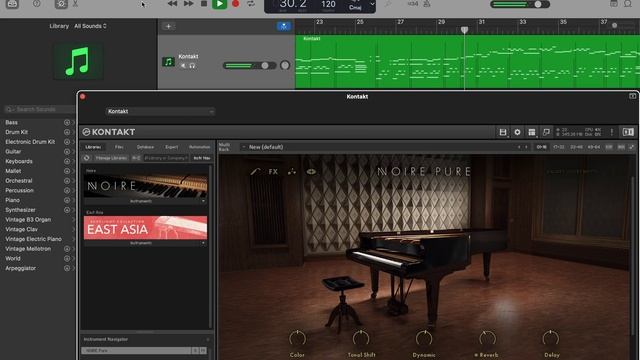
Task: Toggle Cycle mode in the transport
Action: click(x=251, y=4)
